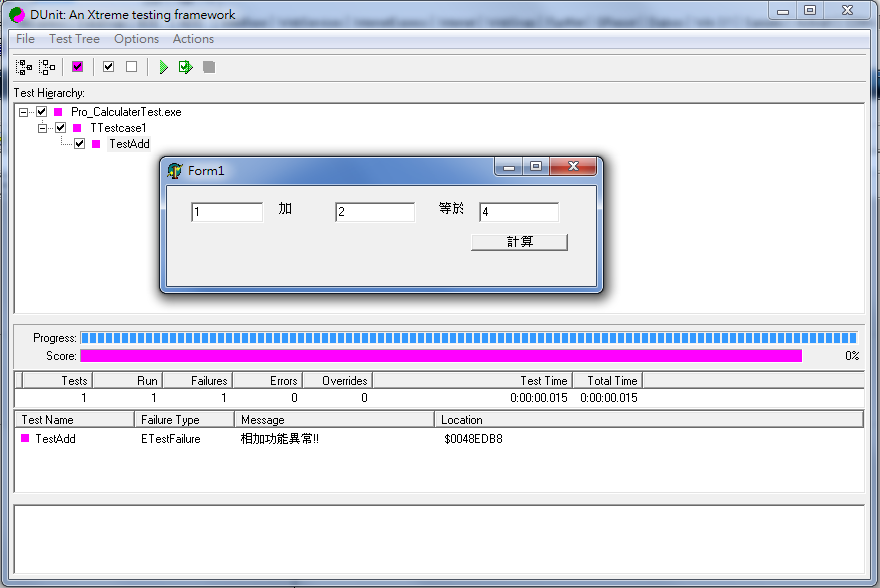
Task: Uncheck the Pro_CalculaterTest.exe checkbox
Action: [x=42, y=112]
